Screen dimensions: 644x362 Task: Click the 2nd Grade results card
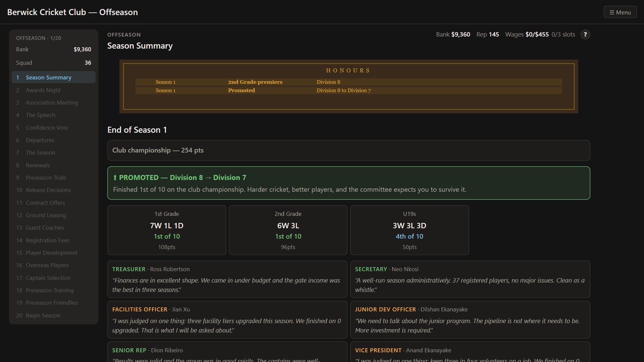[x=288, y=230]
